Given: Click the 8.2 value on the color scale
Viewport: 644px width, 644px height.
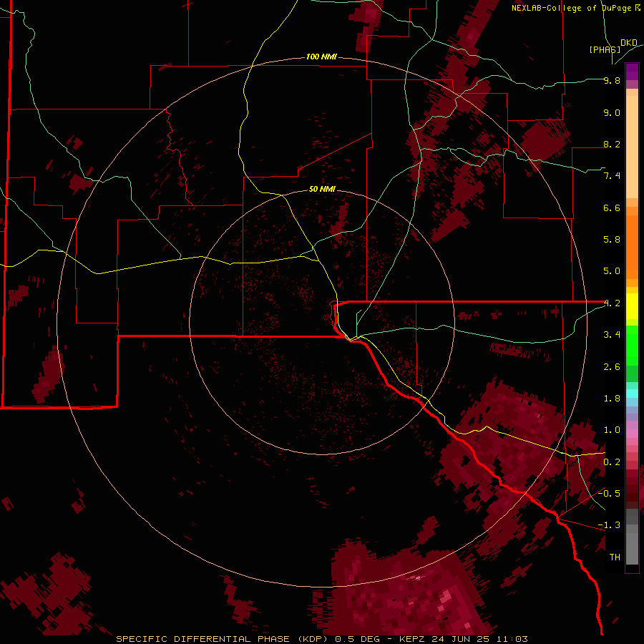Looking at the screenshot, I should pos(612,144).
